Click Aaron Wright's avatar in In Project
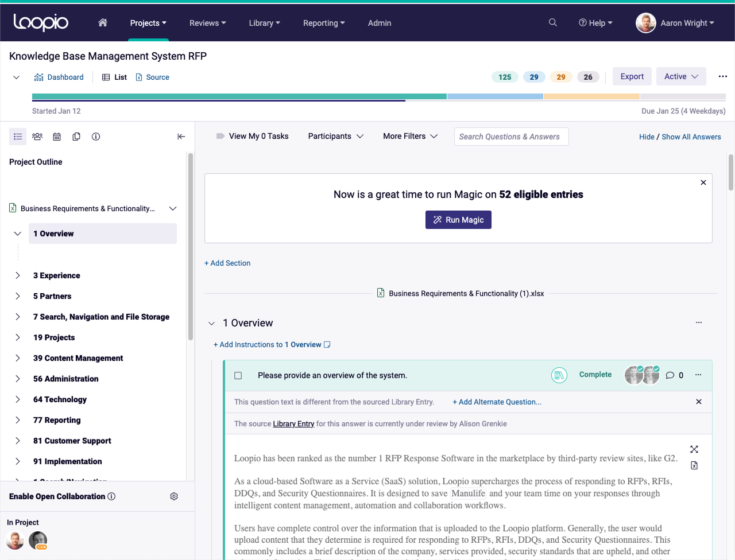Image resolution: width=735 pixels, height=560 pixels. (15, 540)
